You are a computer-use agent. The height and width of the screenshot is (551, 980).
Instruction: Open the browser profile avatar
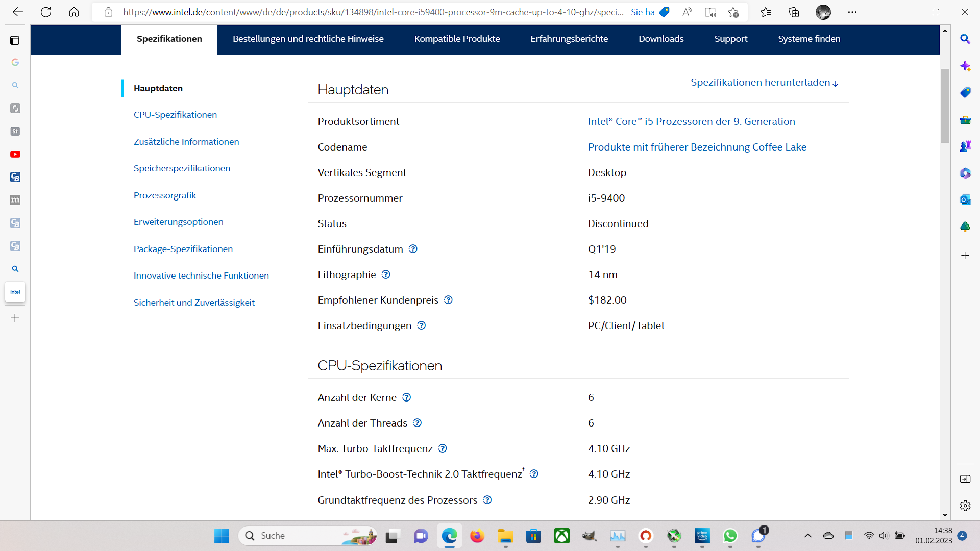point(823,12)
